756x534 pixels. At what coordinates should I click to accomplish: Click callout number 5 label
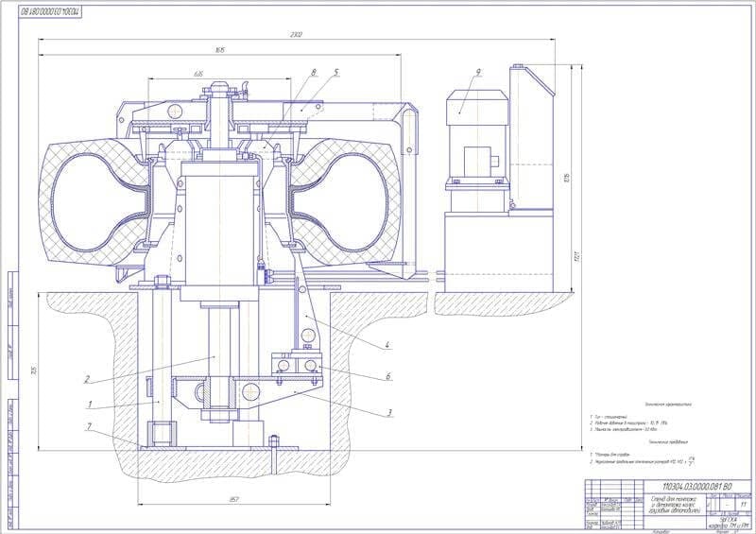tap(336, 73)
